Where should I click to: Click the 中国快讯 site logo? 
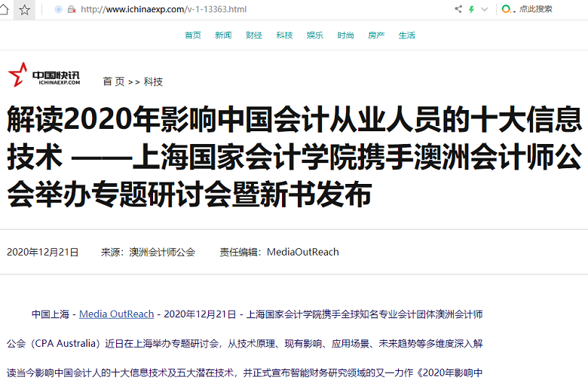click(44, 75)
